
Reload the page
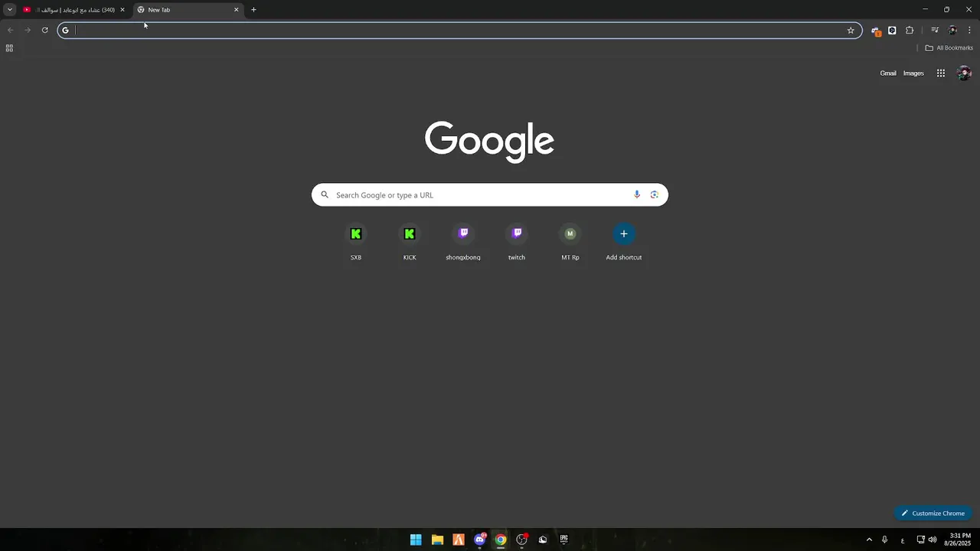[44, 31]
